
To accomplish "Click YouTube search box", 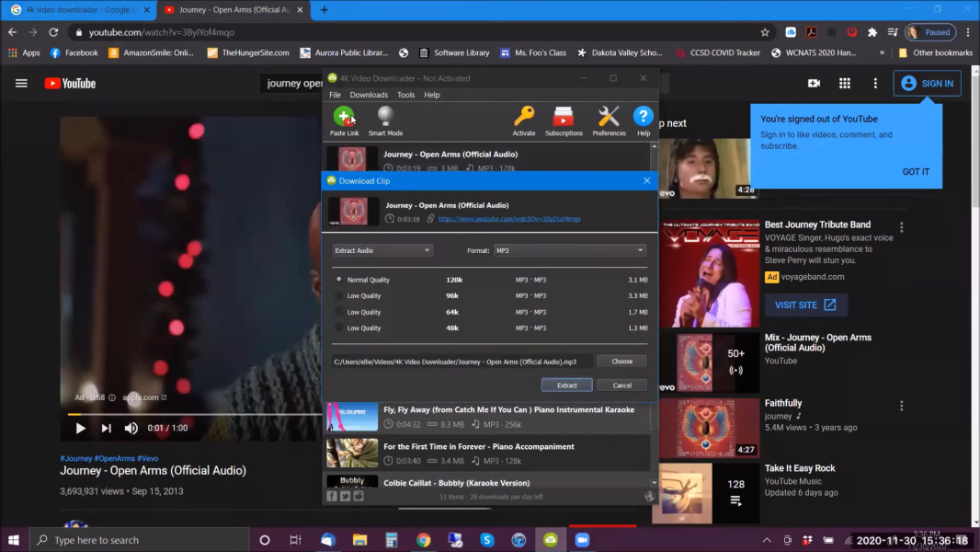I will coord(291,83).
